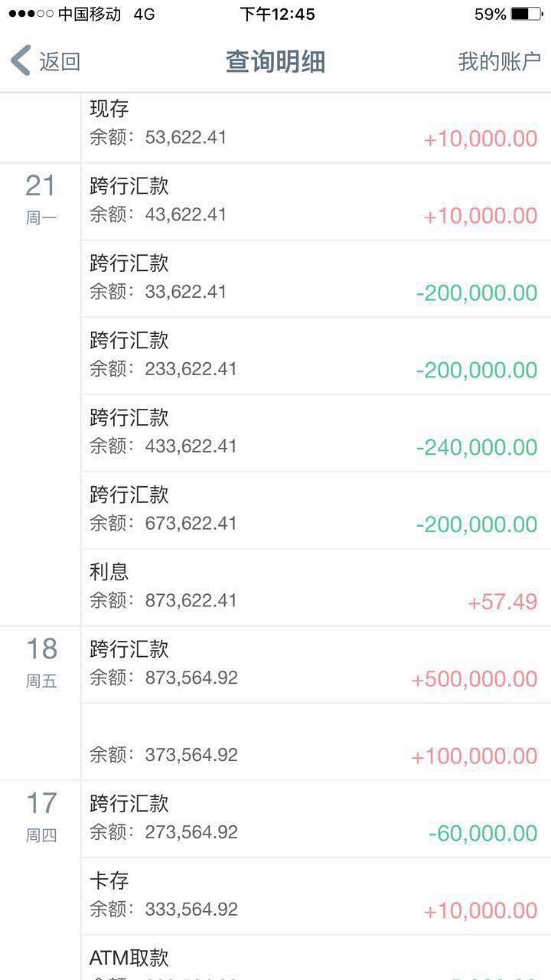Open the -60,000.00 跨行汇款 entry

(315, 819)
